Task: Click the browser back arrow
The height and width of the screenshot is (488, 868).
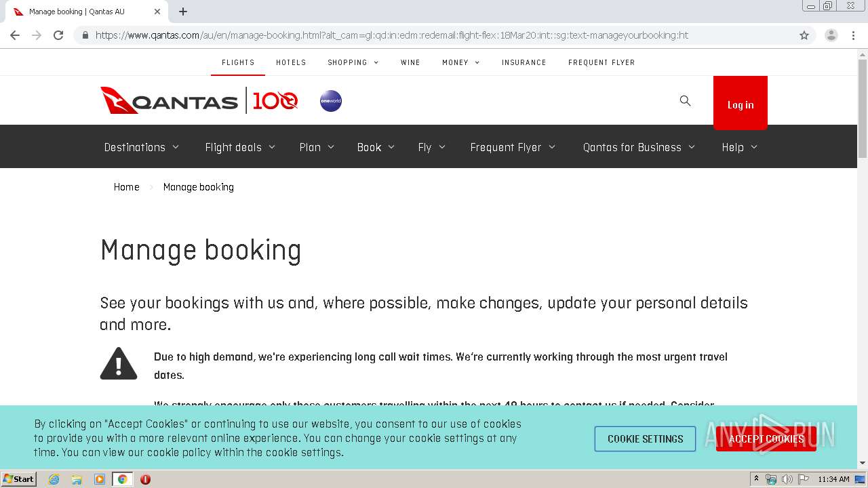Action: (x=15, y=35)
